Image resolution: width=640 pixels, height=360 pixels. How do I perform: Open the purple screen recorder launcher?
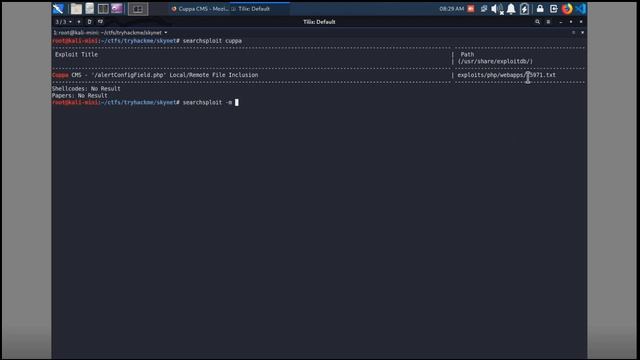point(117,9)
